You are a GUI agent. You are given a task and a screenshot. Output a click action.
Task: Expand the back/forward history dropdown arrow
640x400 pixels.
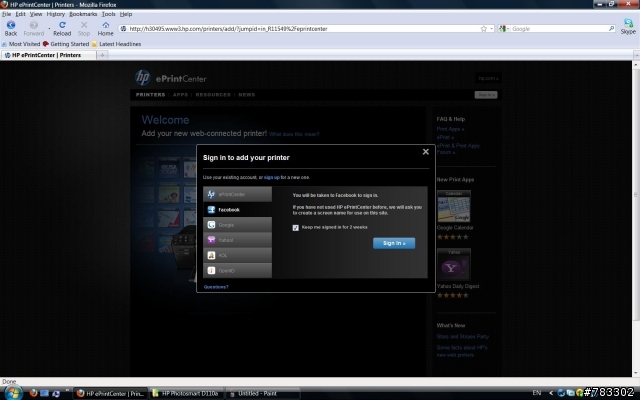pyautogui.click(x=49, y=28)
